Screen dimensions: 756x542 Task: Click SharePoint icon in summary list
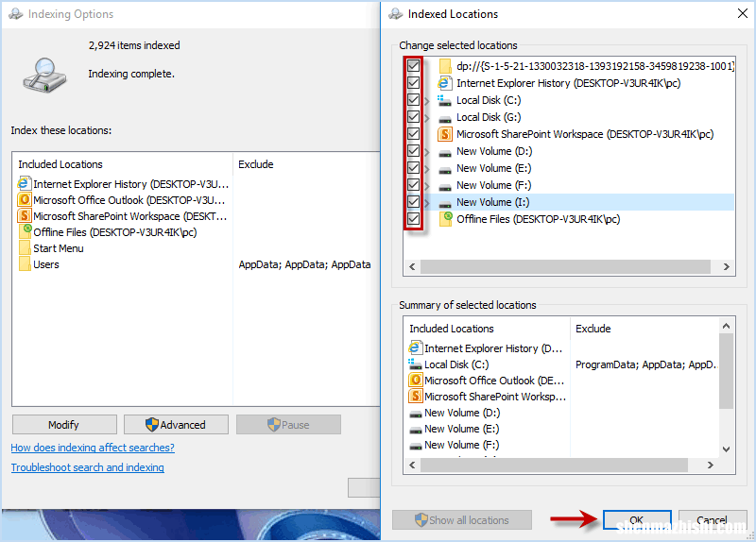tap(415, 396)
